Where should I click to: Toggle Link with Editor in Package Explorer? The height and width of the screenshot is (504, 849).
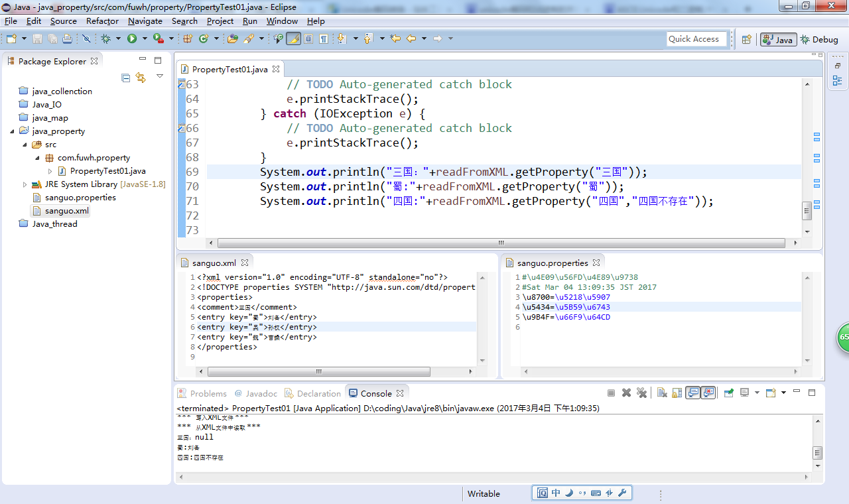coord(141,78)
